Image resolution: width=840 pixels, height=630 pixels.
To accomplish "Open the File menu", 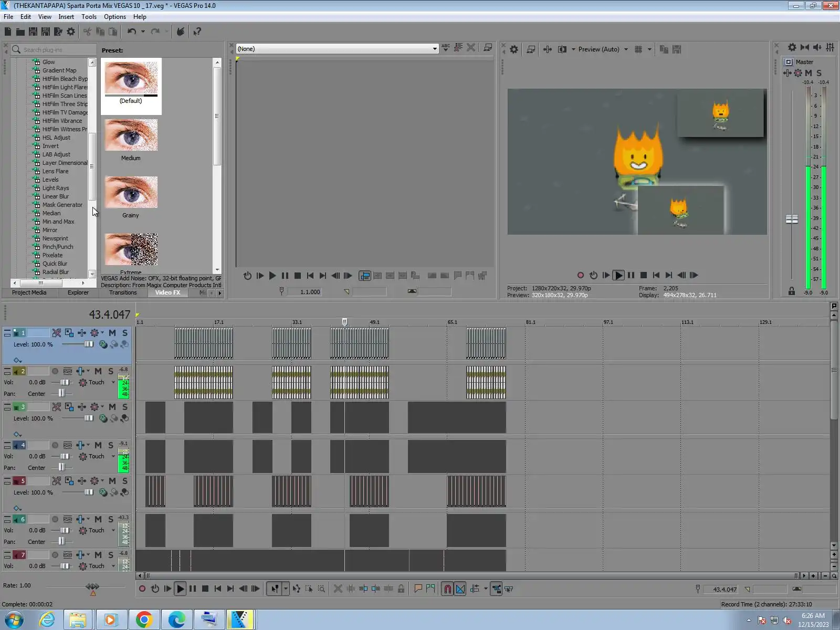I will (8, 17).
